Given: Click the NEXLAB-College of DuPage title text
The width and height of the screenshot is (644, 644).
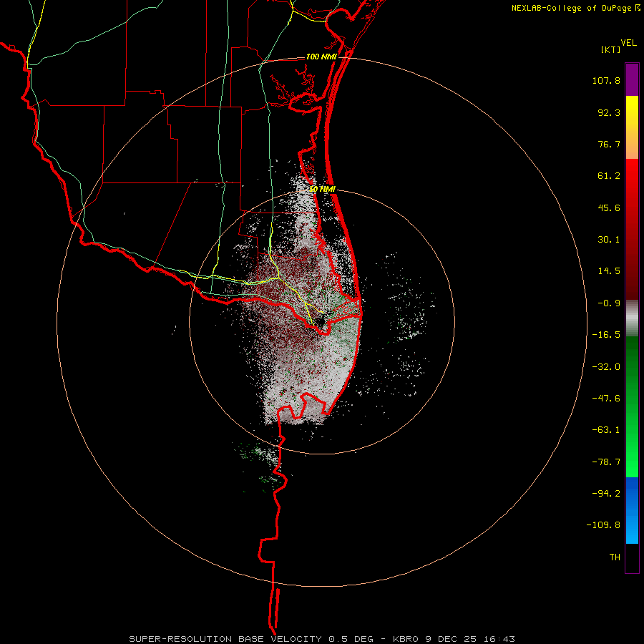Looking at the screenshot, I should pyautogui.click(x=571, y=8).
